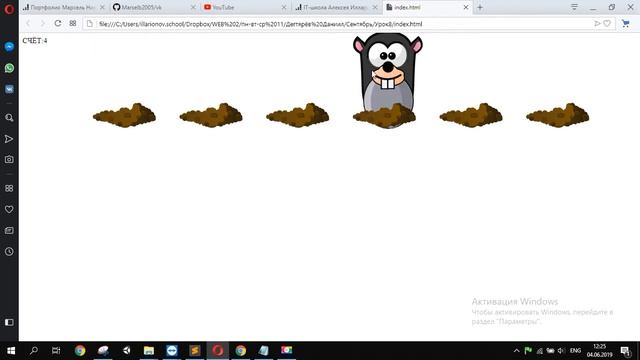Close the YouTube tab
Image resolution: width=640 pixels, height=360 pixels.
coord(284,7)
